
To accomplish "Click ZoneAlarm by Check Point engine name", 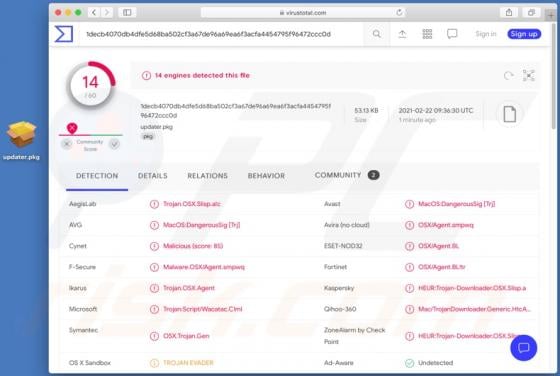I will [354, 336].
